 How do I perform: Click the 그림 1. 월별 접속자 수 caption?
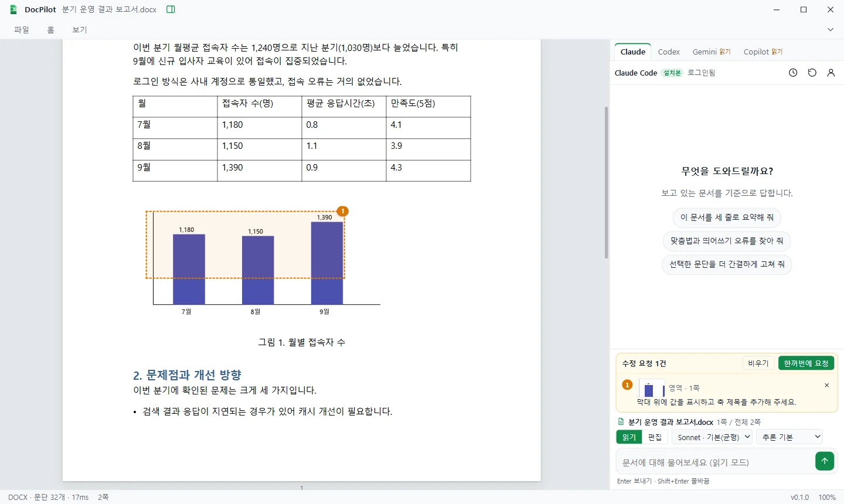tap(302, 342)
